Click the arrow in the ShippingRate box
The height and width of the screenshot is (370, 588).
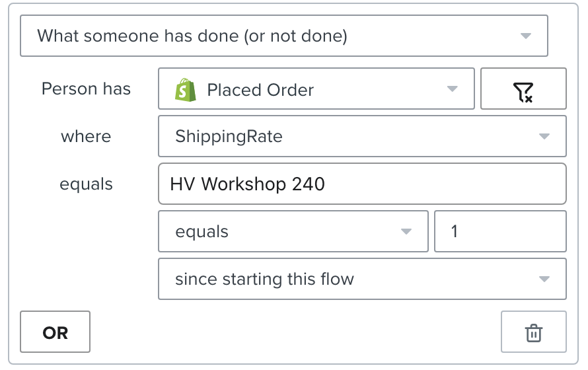coord(544,137)
